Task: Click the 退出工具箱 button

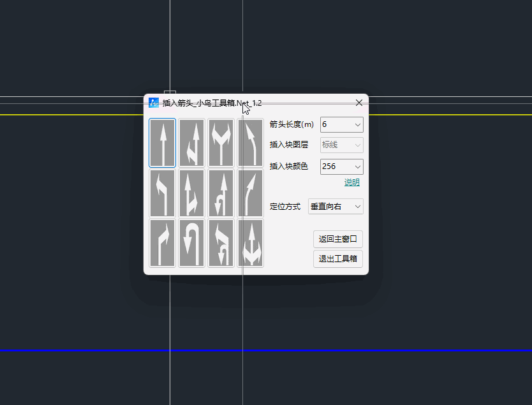Action: [338, 259]
